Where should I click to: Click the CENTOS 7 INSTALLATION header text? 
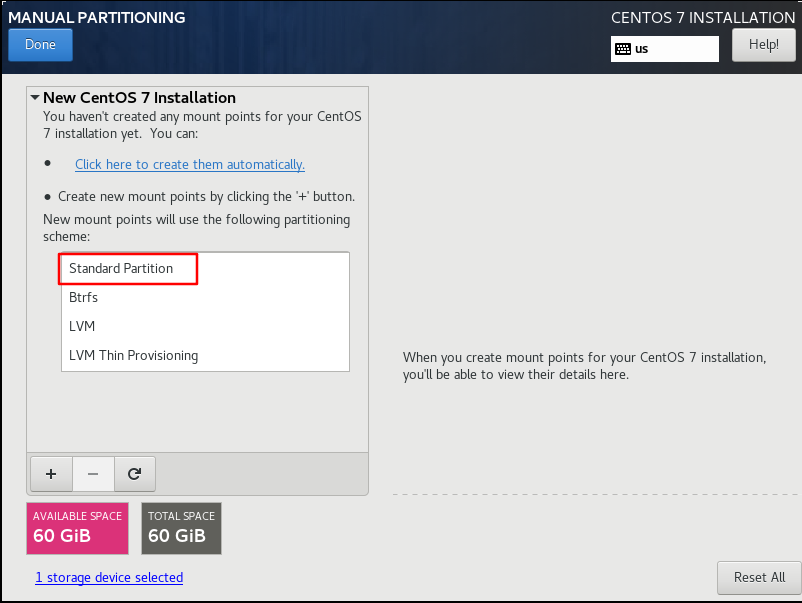pyautogui.click(x=703, y=17)
